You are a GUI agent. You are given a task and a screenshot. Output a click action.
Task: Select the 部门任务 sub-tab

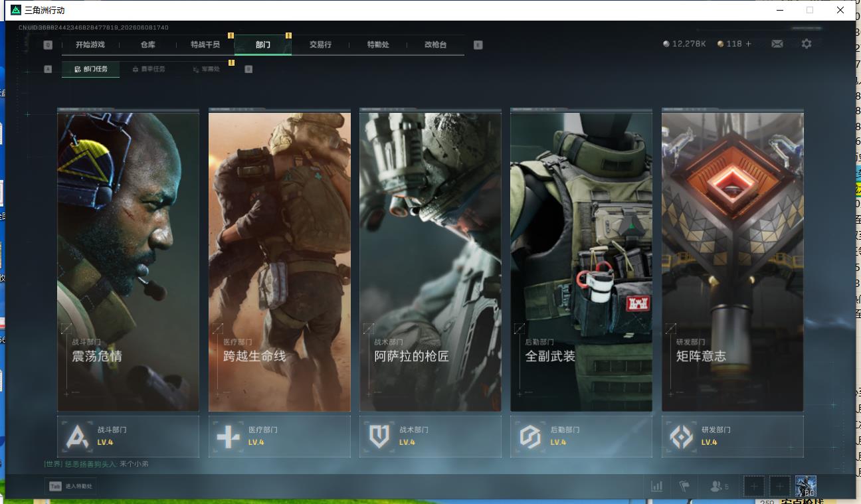pos(91,68)
